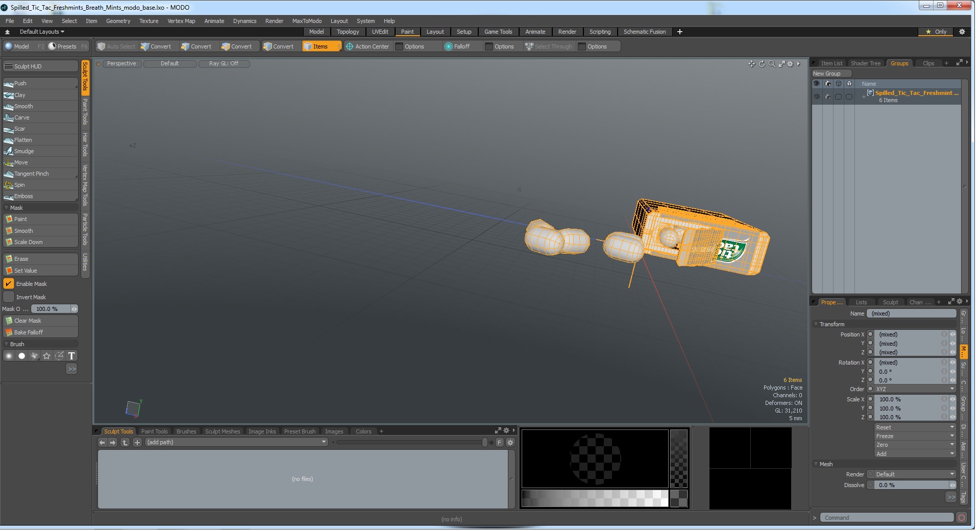Open the Zero transform dropdown
980x531 pixels.
click(915, 445)
